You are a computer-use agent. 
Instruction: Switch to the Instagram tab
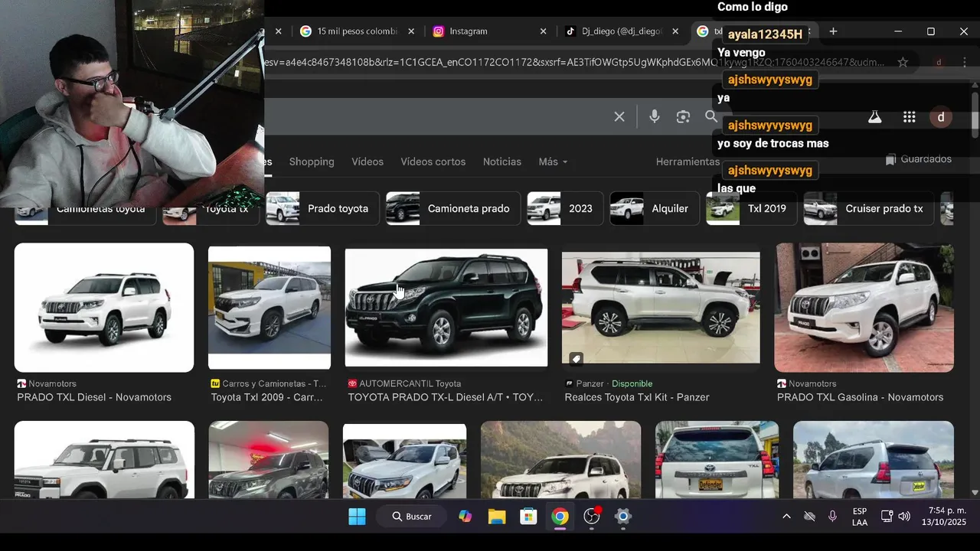coord(488,31)
